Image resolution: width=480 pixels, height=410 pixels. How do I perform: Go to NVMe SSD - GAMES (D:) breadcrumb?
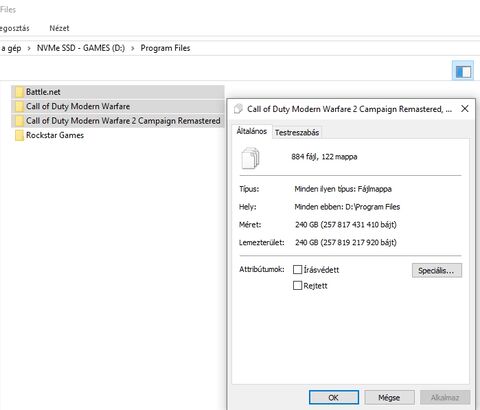coord(81,48)
